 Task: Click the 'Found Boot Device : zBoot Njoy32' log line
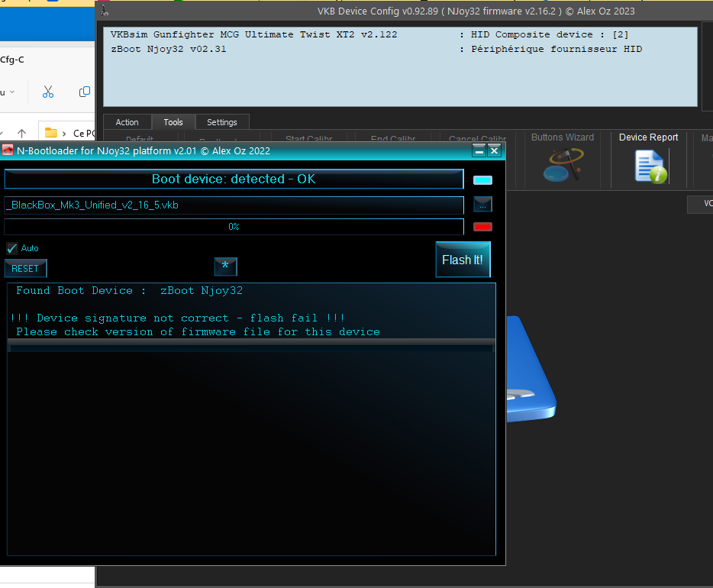[129, 291]
